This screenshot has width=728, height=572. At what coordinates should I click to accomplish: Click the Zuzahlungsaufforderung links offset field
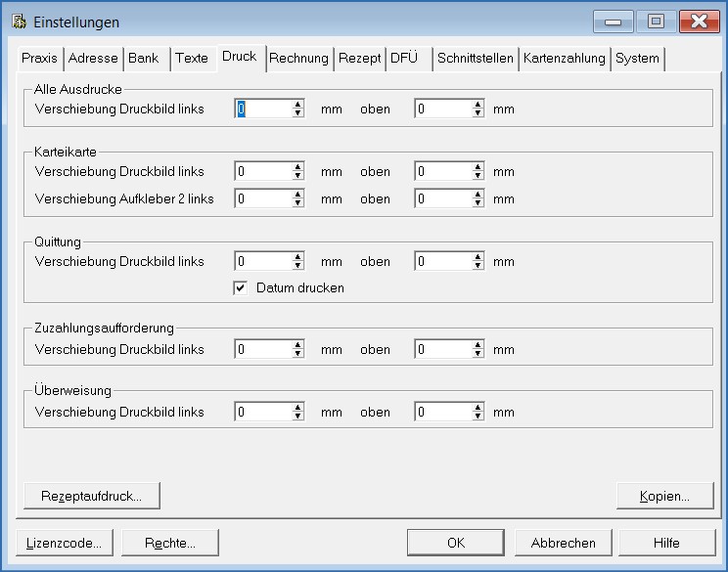[262, 349]
